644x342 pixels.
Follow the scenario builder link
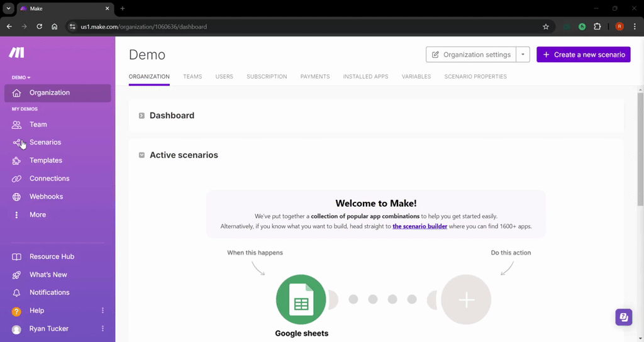(419, 226)
